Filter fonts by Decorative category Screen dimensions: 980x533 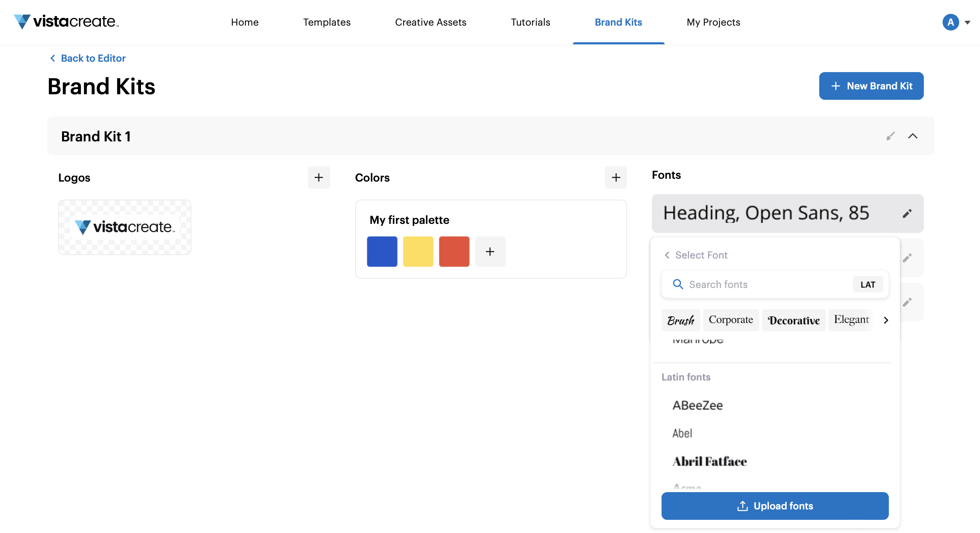pos(794,320)
